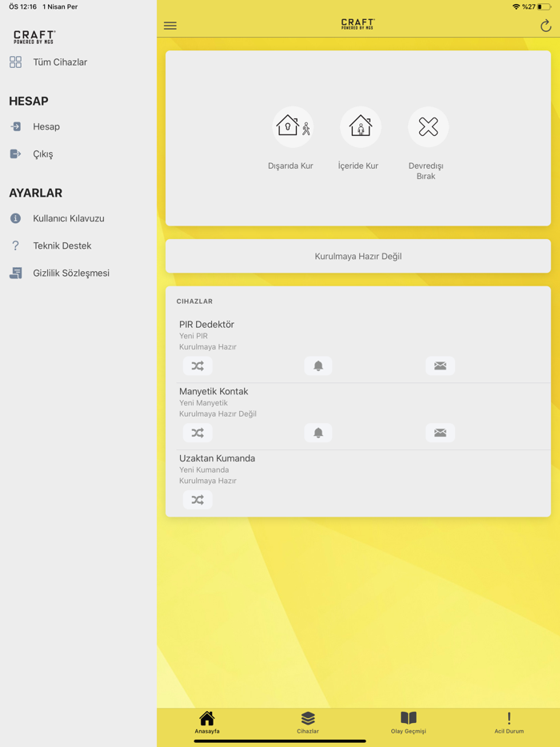Image resolution: width=560 pixels, height=747 pixels.
Task: Click the CRAFT logo in the header
Action: (358, 24)
